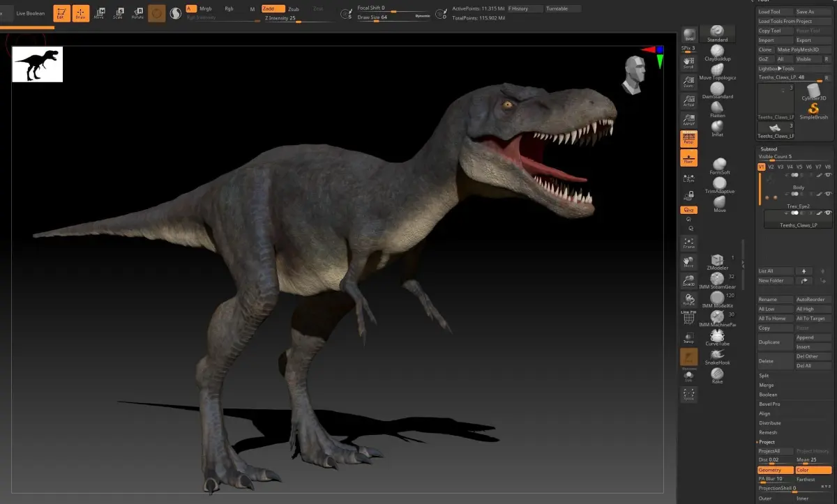The width and height of the screenshot is (837, 504).
Task: Select the IMM SteamGear brush
Action: click(x=718, y=281)
